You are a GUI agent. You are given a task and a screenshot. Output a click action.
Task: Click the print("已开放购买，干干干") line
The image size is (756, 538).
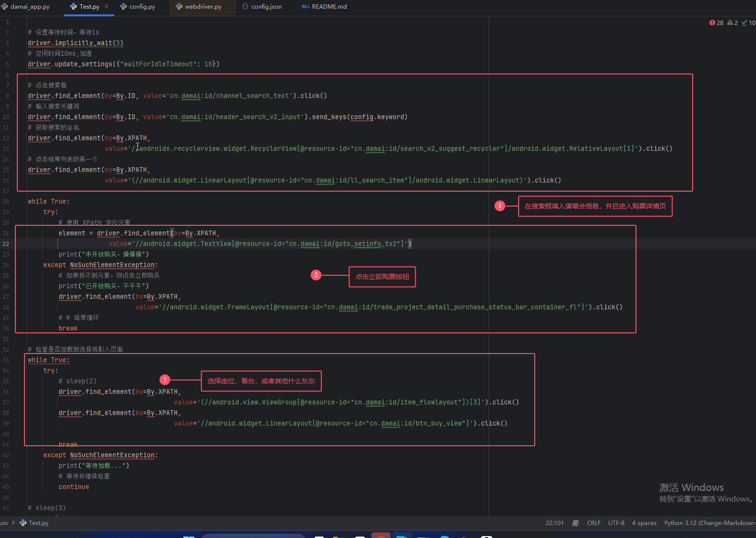[104, 286]
